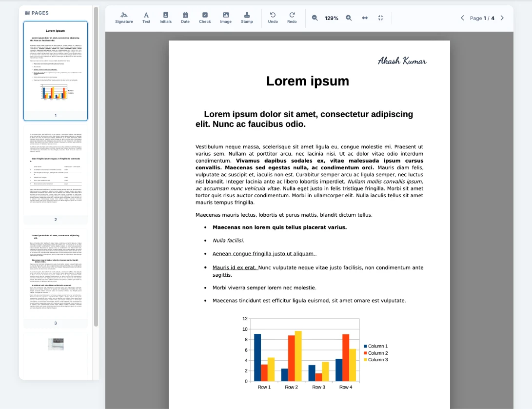Click 'Nulla facilisi.' bullet text
This screenshot has height=409, width=532.
tap(228, 241)
